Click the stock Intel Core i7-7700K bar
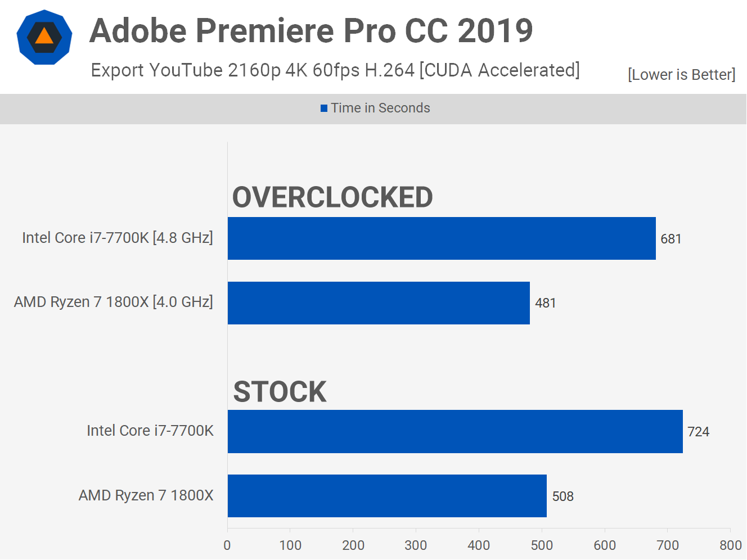This screenshot has width=747, height=560. tap(455, 431)
